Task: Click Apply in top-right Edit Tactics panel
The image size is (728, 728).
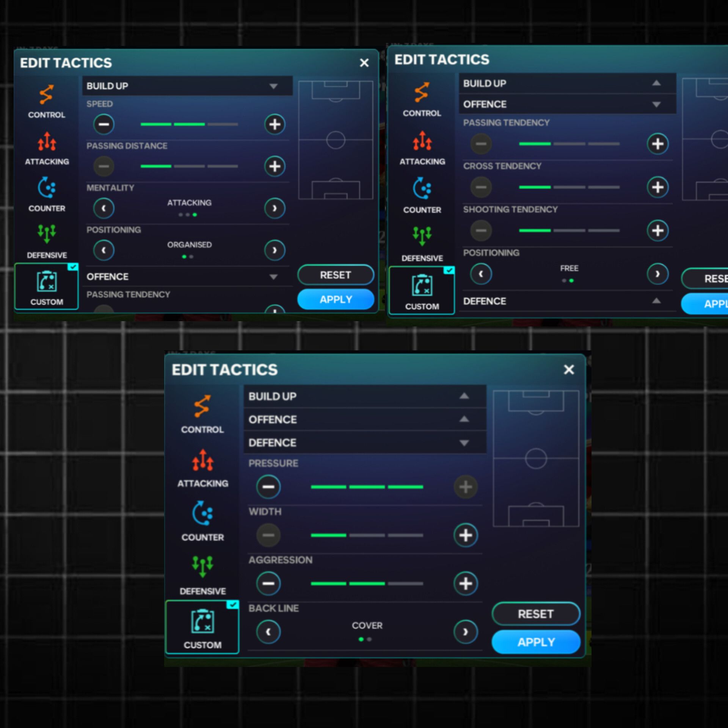Action: coord(705,304)
